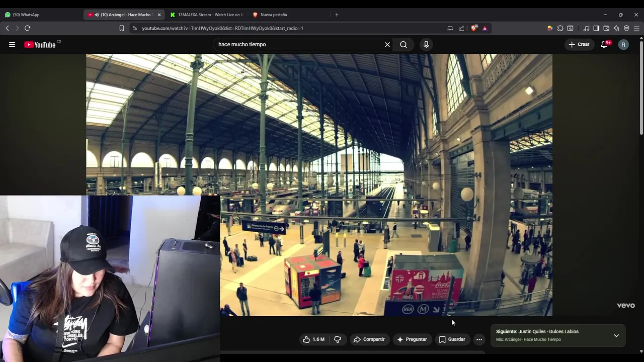This screenshot has width=644, height=362.
Task: Go forward in browser history
Action: click(x=17, y=28)
